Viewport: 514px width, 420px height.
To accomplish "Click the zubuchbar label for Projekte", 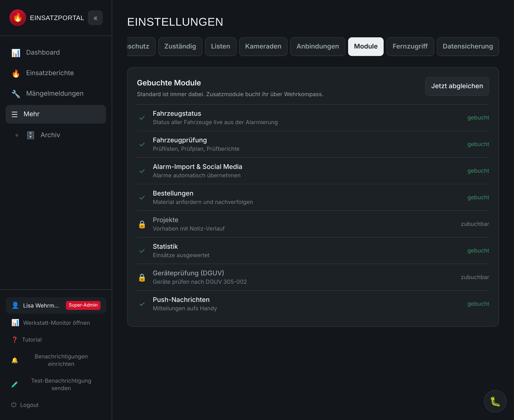I will (475, 224).
